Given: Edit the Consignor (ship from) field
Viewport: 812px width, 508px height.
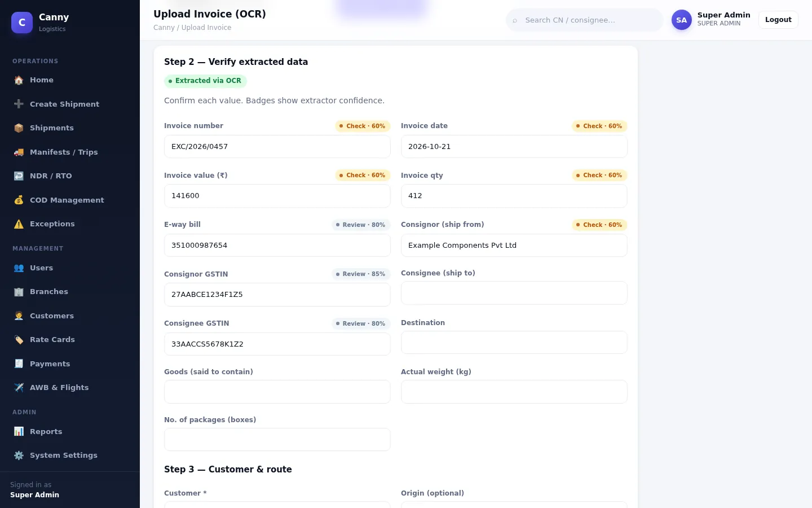Looking at the screenshot, I should [x=514, y=246].
